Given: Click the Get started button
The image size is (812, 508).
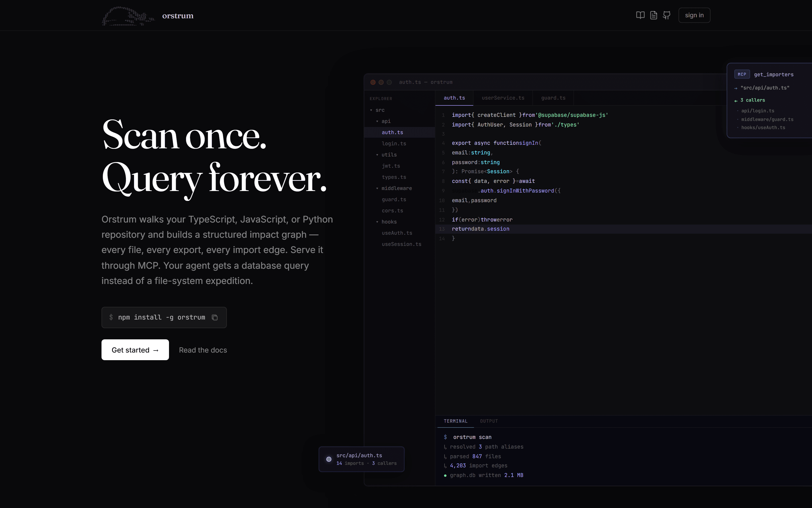Looking at the screenshot, I should pos(135,350).
